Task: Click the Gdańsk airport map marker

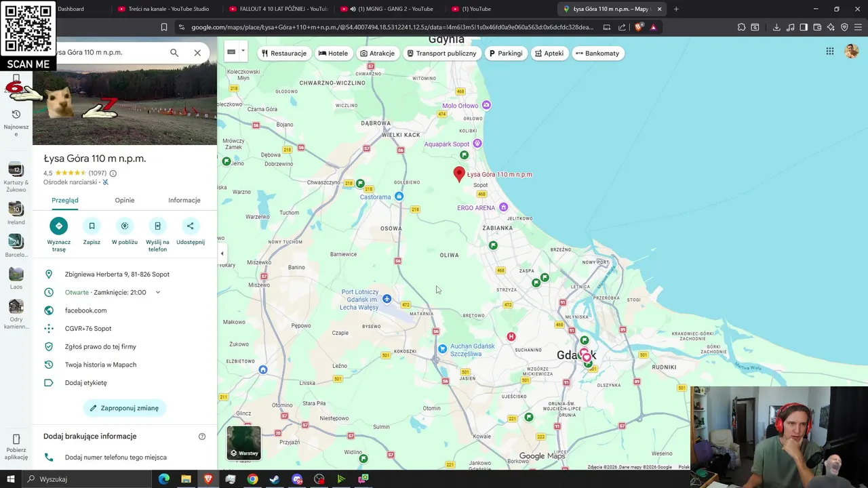Action: tap(387, 299)
